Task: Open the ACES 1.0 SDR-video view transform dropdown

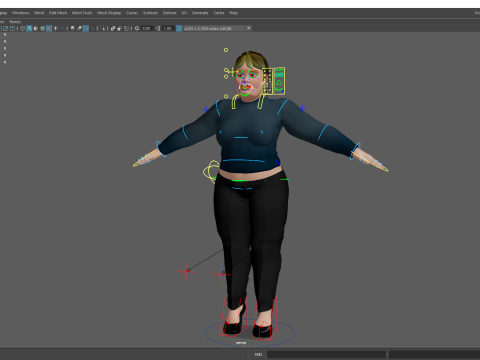Action: [x=217, y=28]
